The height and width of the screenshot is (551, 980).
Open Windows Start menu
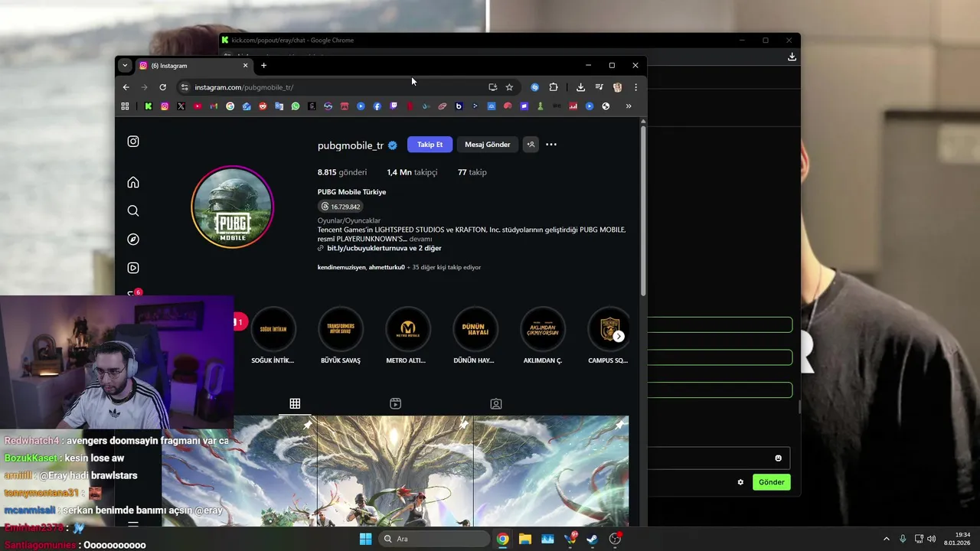click(x=365, y=539)
